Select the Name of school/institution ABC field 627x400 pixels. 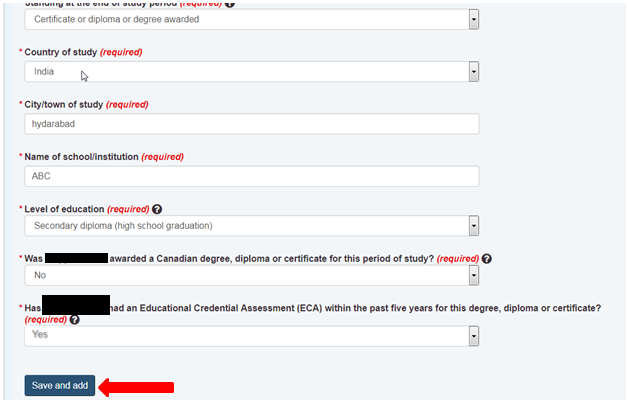click(252, 176)
